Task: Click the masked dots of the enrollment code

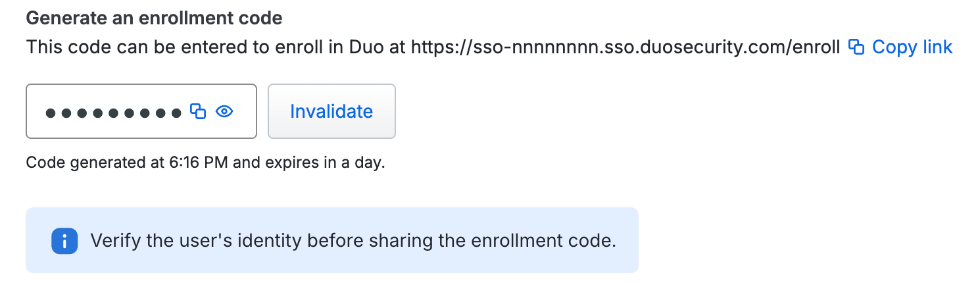Action: click(113, 113)
